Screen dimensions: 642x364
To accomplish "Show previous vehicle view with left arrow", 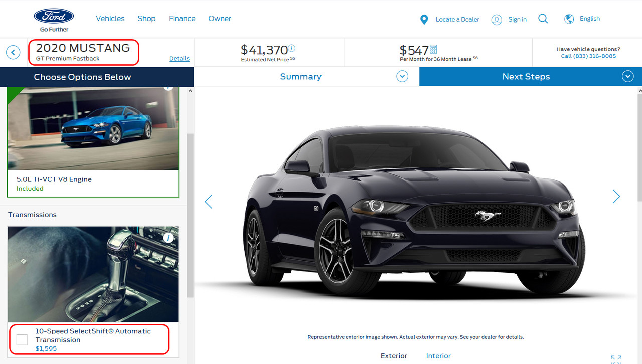I will click(x=209, y=202).
